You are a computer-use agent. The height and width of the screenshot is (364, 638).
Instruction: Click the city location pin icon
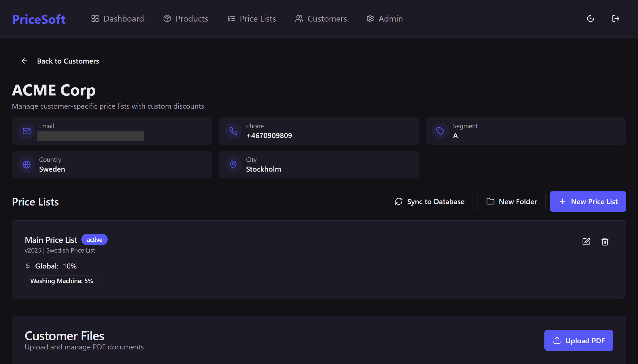(x=233, y=165)
